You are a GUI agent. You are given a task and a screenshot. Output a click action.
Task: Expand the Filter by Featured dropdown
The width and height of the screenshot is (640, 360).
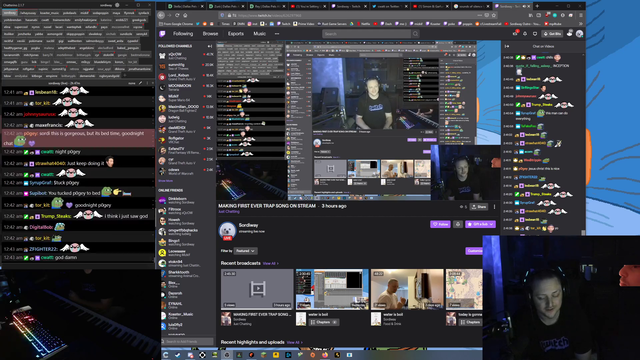(x=245, y=251)
